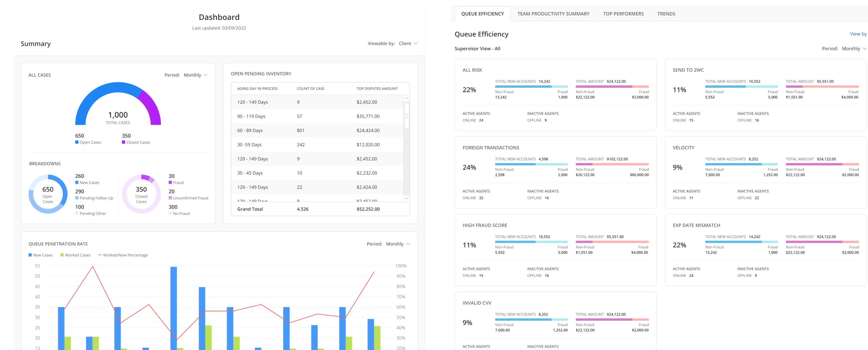The width and height of the screenshot is (868, 350).
Task: Sort by Top Disputes Amount column
Action: pos(377,89)
